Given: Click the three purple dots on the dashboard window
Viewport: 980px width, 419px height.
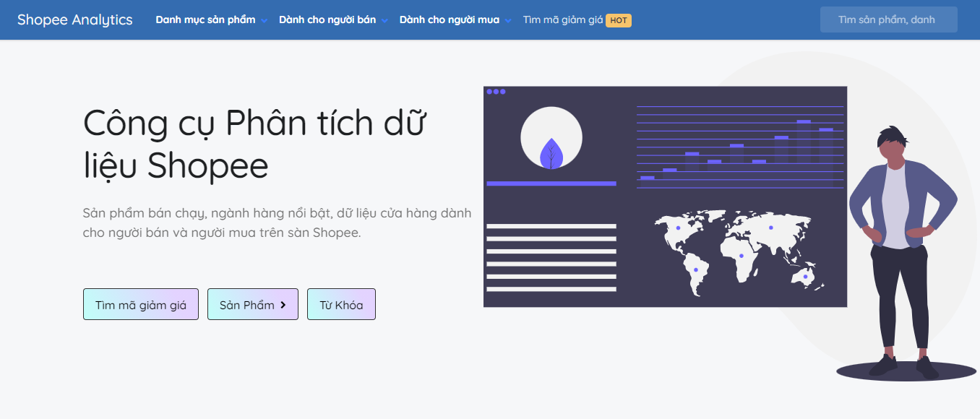Looking at the screenshot, I should (x=496, y=92).
